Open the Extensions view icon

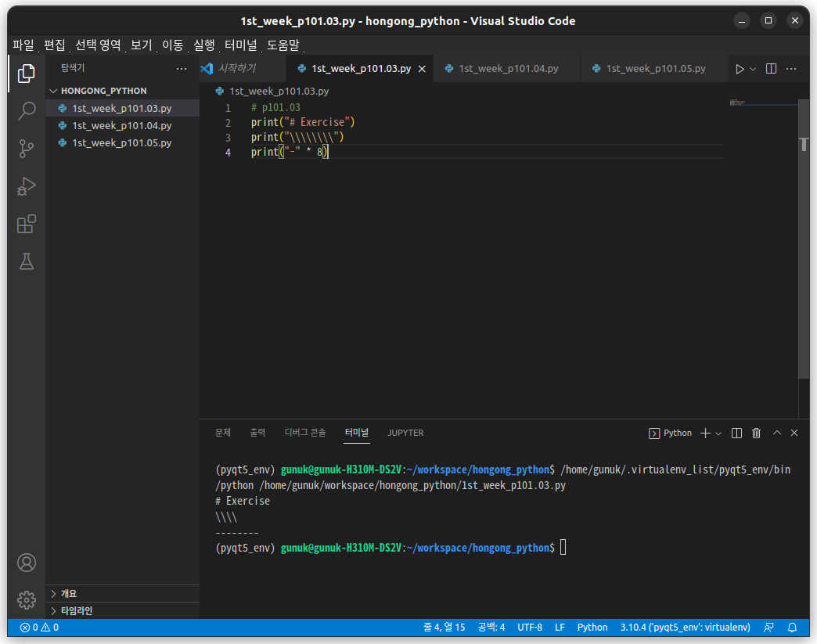tap(26, 224)
